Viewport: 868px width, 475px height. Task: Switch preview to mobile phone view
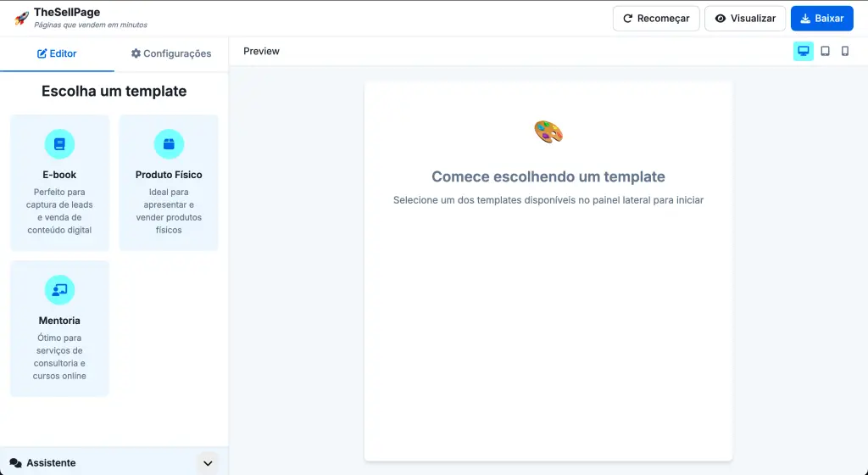845,51
